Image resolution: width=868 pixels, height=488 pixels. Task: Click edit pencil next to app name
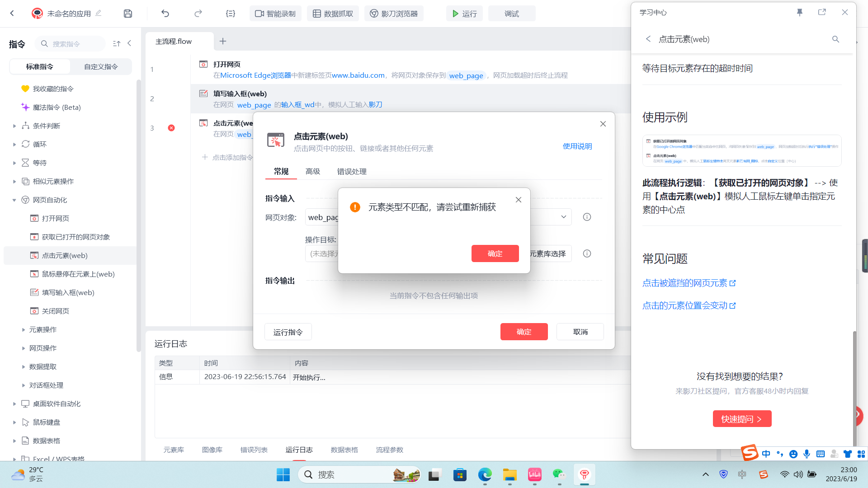click(98, 13)
